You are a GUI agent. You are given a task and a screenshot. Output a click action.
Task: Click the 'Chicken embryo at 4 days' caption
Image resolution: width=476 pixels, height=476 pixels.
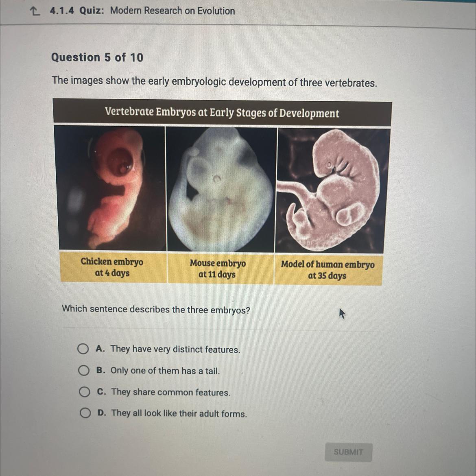(112, 267)
